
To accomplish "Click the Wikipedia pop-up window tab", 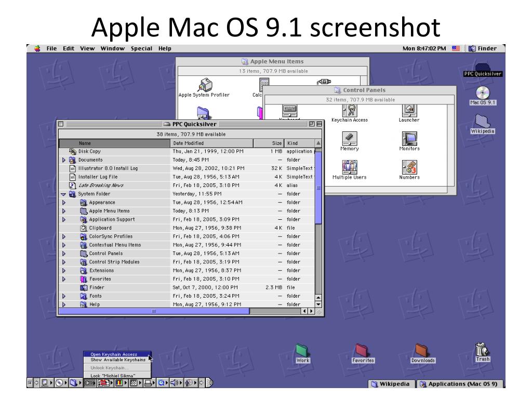I will 391,384.
